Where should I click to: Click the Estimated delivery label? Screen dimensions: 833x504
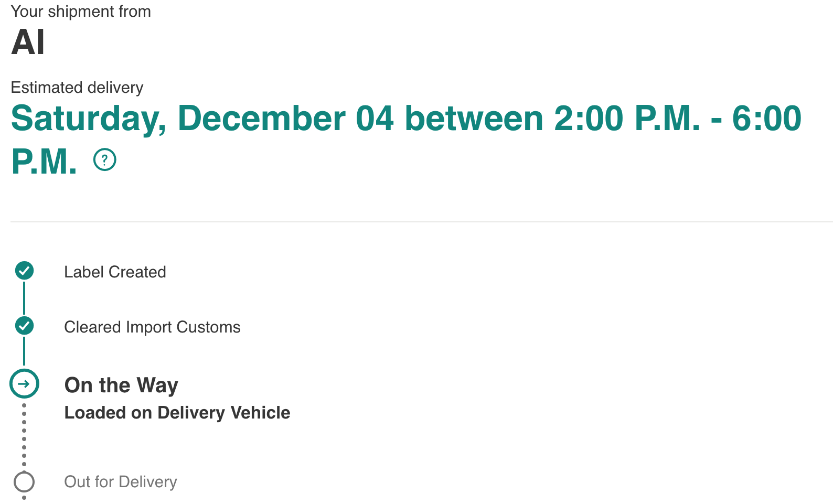click(77, 87)
